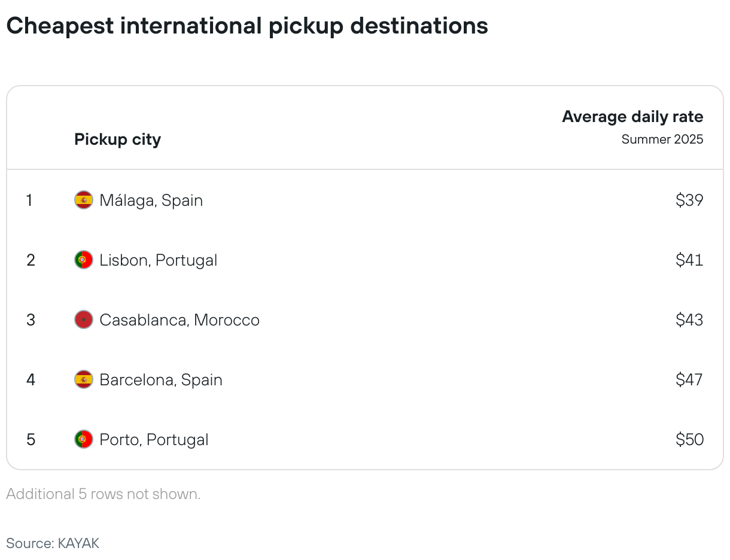Select the Porto, Portugal city name
The image size is (730, 560).
pyautogui.click(x=154, y=440)
